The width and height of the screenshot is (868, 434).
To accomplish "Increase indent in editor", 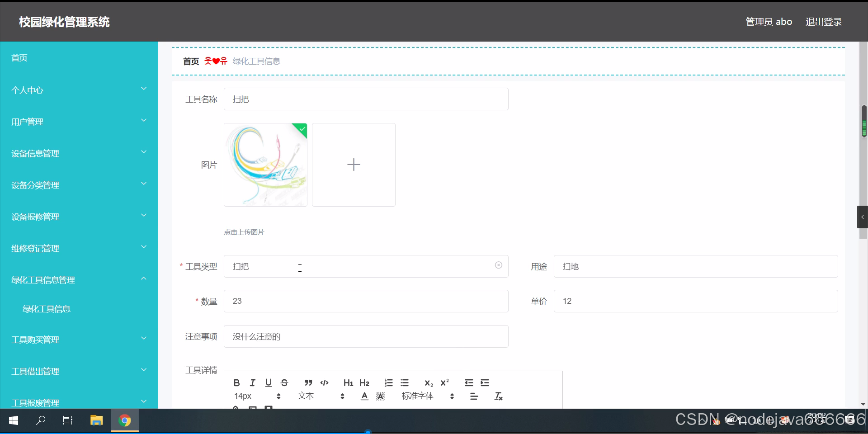I will click(x=485, y=383).
